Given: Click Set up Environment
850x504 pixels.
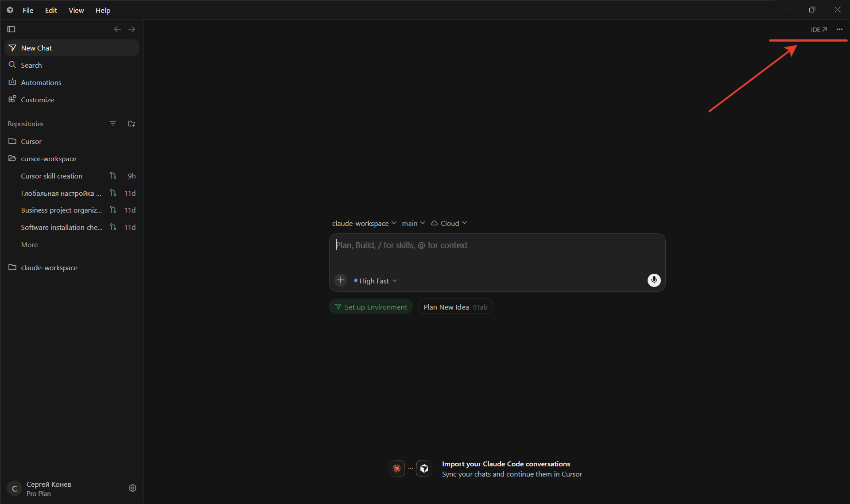Looking at the screenshot, I should pyautogui.click(x=371, y=307).
